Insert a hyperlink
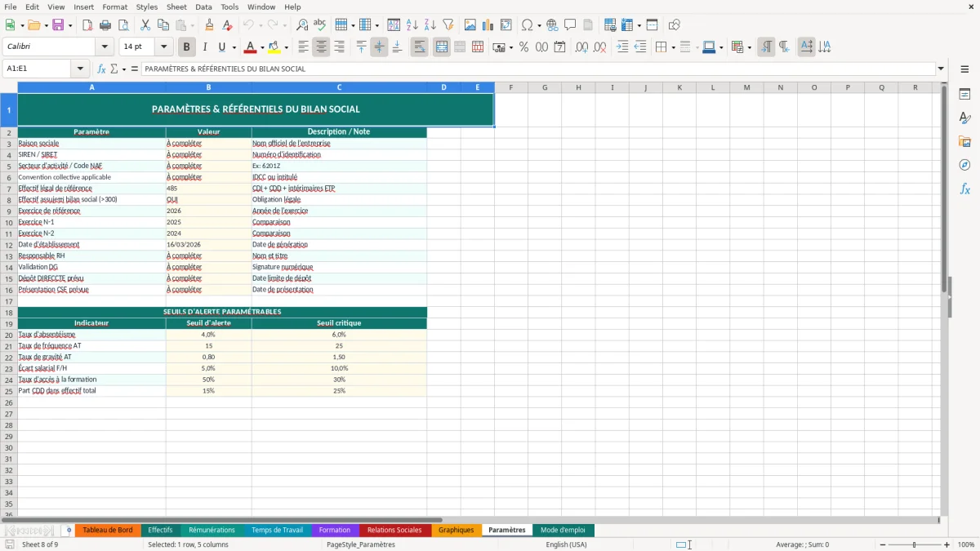 click(x=552, y=25)
